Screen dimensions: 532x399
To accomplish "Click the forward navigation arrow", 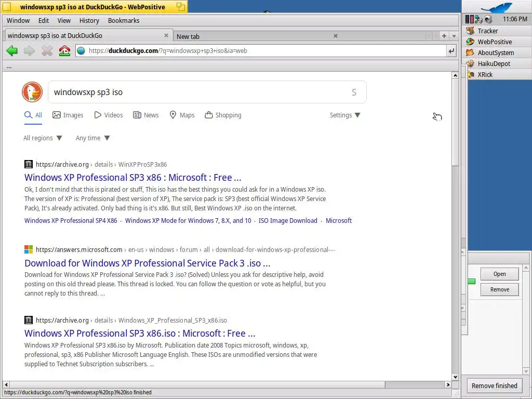I will 29,51.
